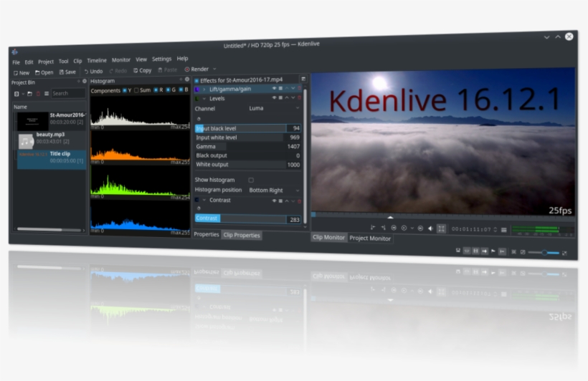Open the Settings menu

[x=161, y=59]
